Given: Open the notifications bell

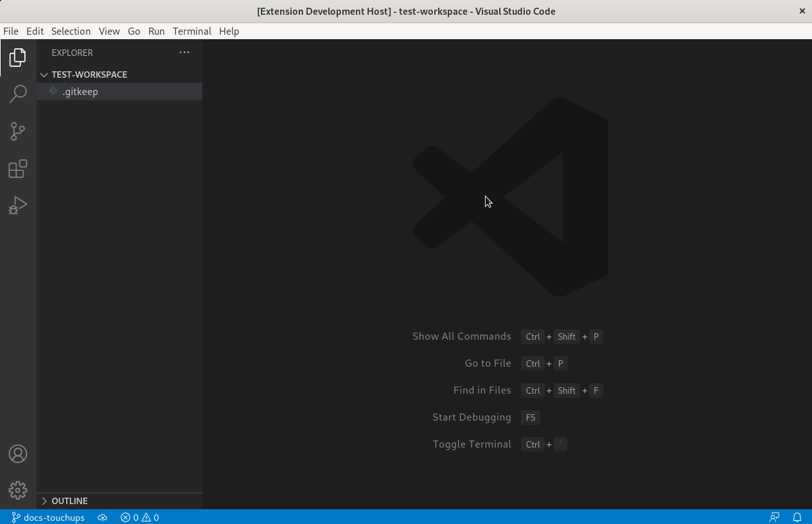Looking at the screenshot, I should (x=797, y=518).
